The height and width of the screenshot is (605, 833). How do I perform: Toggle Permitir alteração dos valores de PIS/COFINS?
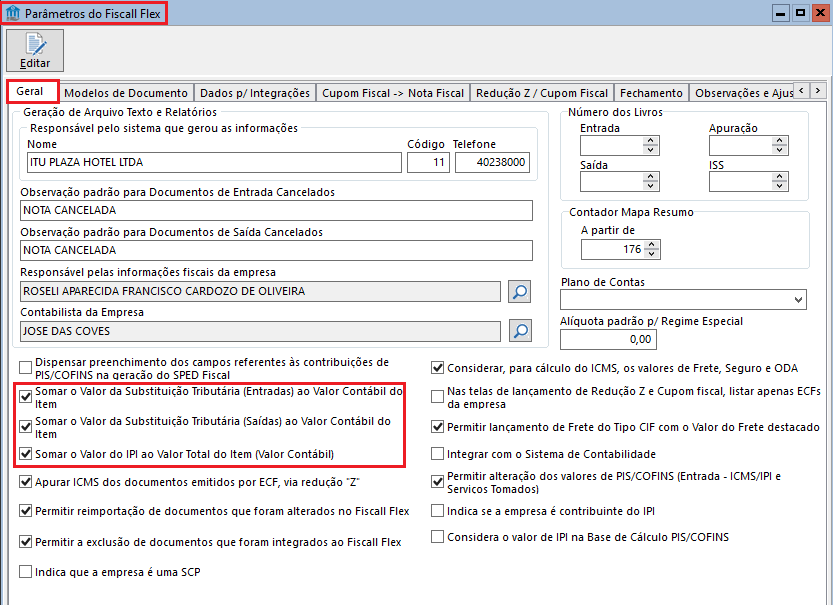pos(437,482)
